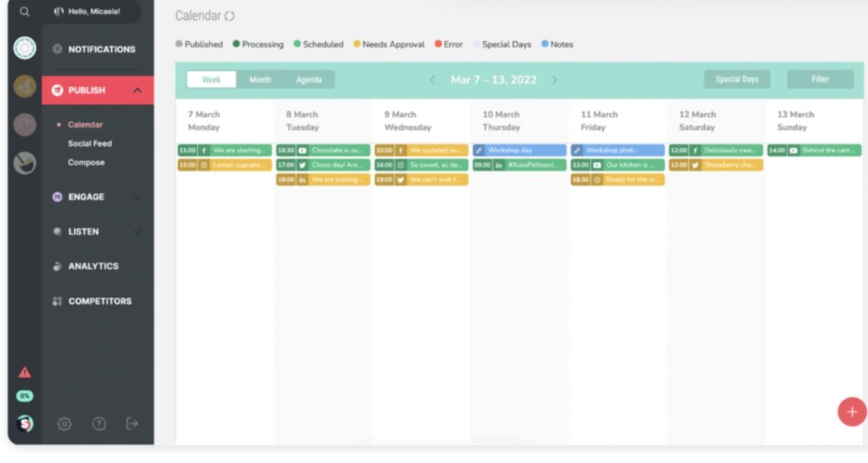Click the Competitors grid icon

click(x=57, y=302)
